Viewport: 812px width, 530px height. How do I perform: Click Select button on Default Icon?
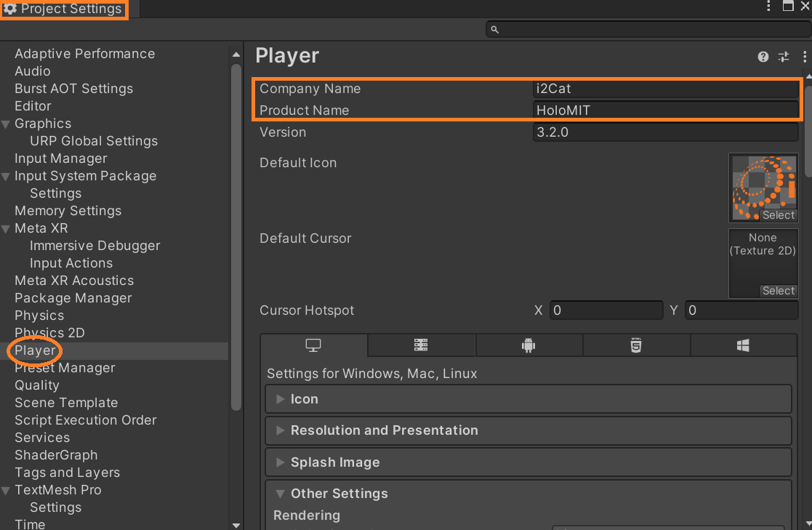778,215
